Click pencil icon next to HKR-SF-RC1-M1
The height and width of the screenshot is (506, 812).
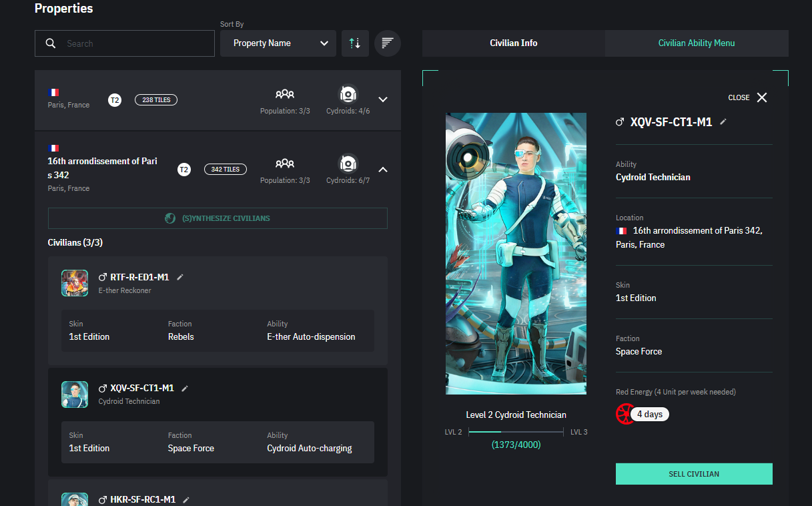(x=186, y=499)
